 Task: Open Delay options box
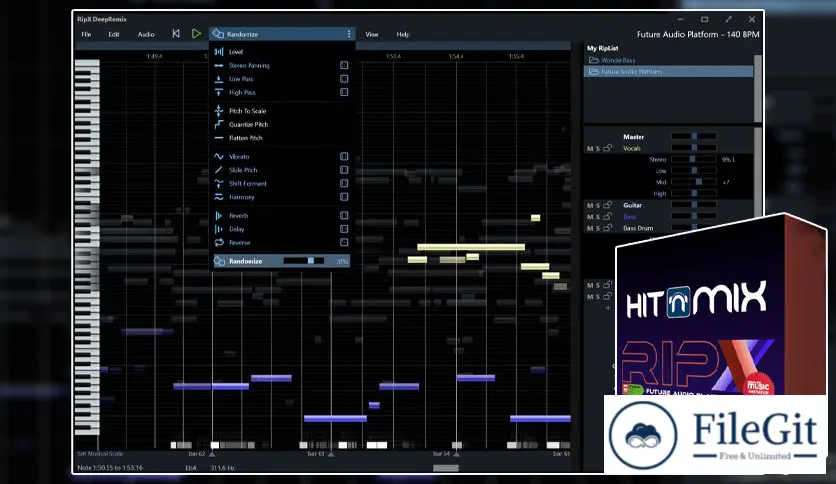coord(344,229)
